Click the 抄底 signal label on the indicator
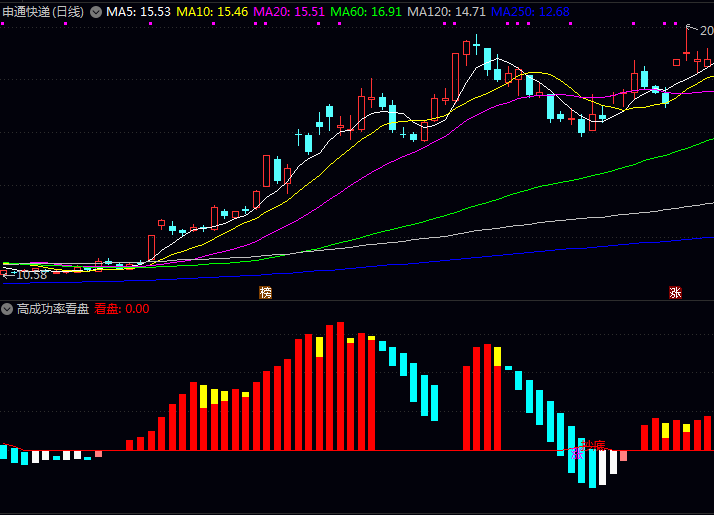Image resolution: width=714 pixels, height=515 pixels. [x=592, y=445]
